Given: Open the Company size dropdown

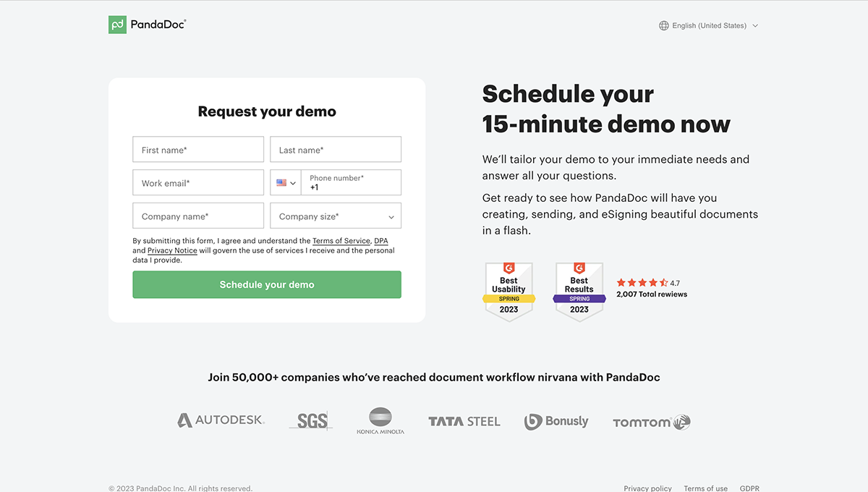Looking at the screenshot, I should click(336, 216).
